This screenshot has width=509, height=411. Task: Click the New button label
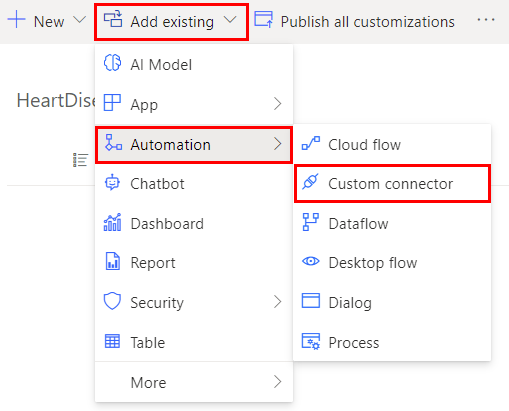click(x=49, y=22)
